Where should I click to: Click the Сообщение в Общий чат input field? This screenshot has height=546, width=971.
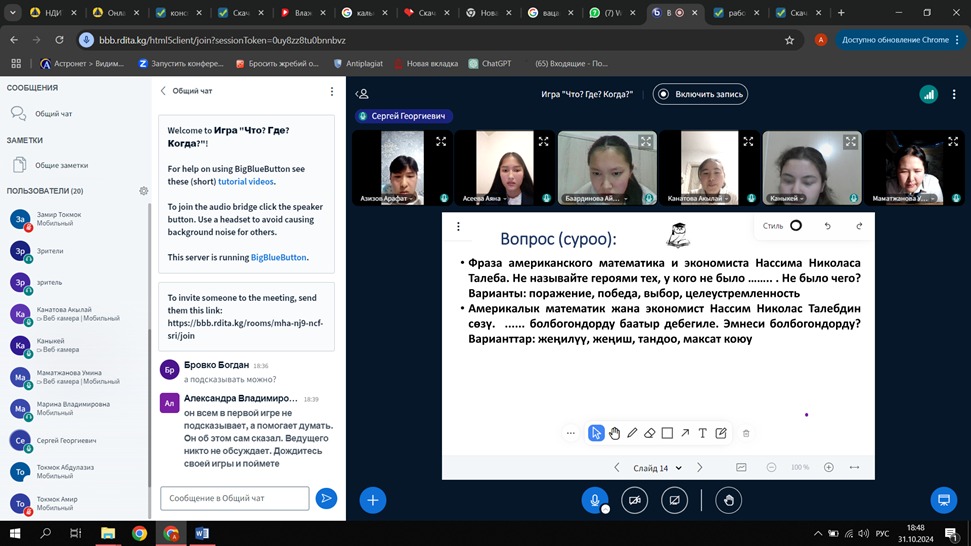tap(234, 498)
